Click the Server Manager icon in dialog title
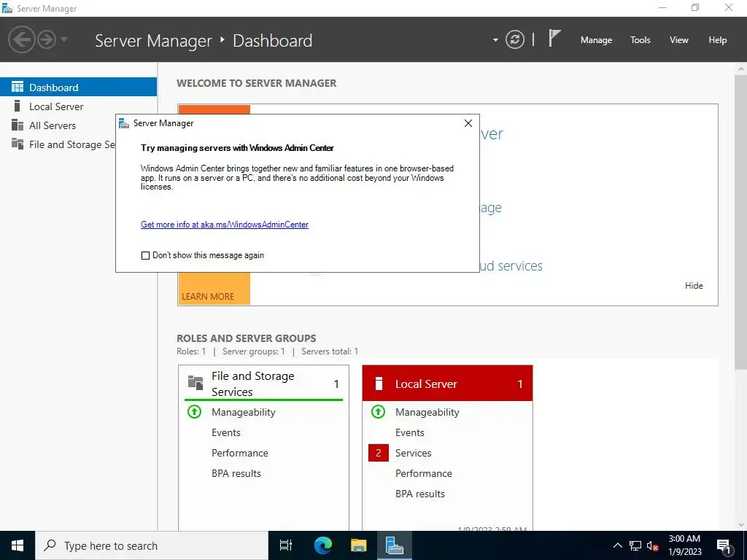 [124, 123]
